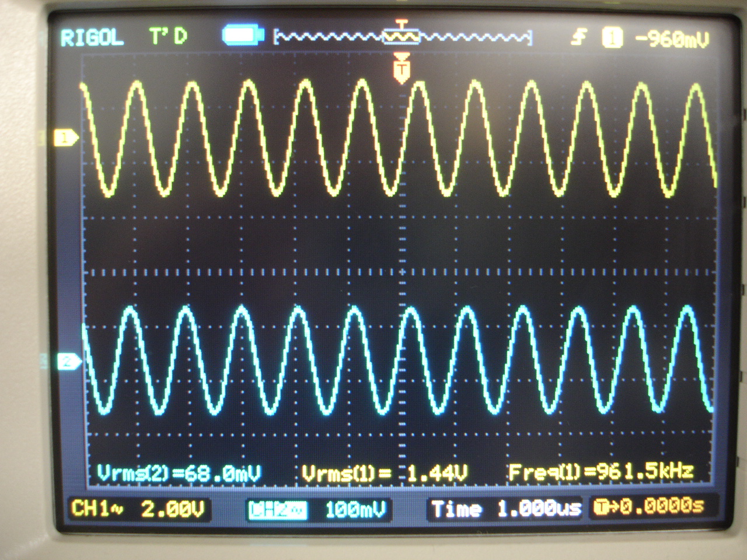This screenshot has height=560, width=747.
Task: Click the -960mV trigger level readout
Action: [x=671, y=39]
